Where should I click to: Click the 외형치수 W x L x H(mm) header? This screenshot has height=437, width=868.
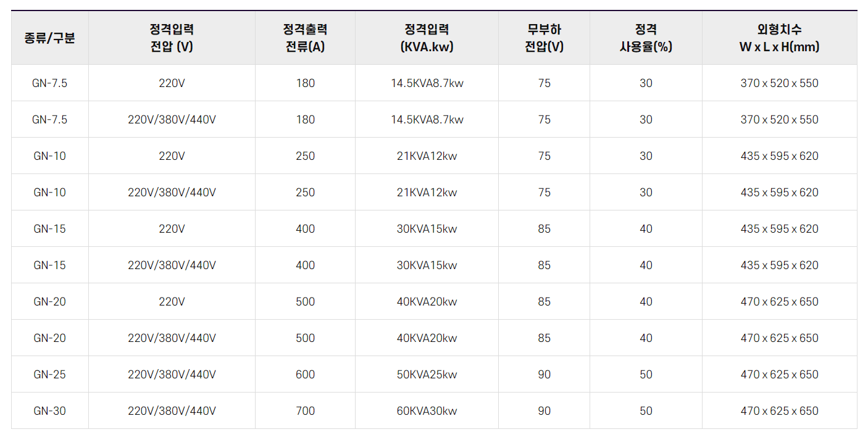tap(780, 38)
